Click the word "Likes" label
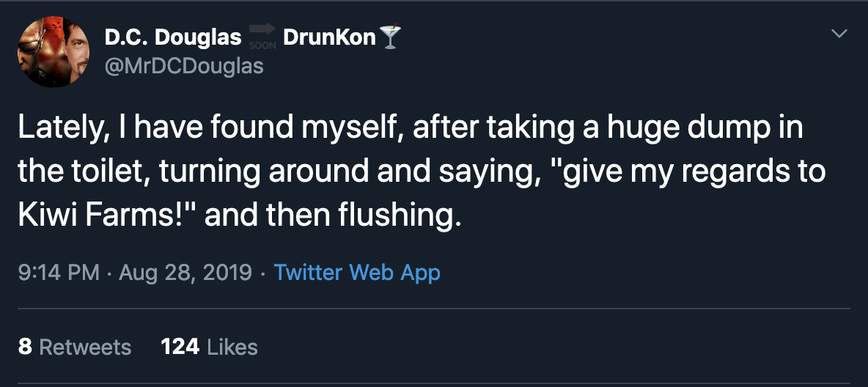The image size is (868, 387). point(232,347)
